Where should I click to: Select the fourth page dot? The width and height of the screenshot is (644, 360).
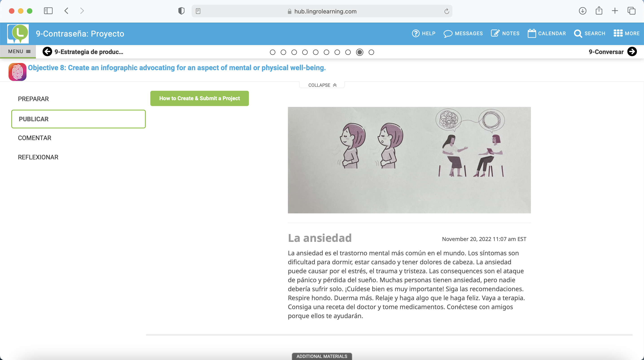click(305, 52)
